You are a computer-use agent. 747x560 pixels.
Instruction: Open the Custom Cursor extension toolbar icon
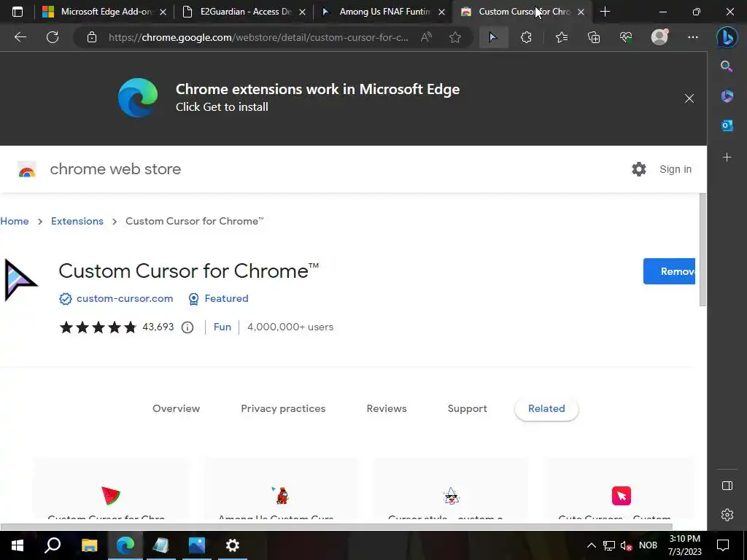493,37
